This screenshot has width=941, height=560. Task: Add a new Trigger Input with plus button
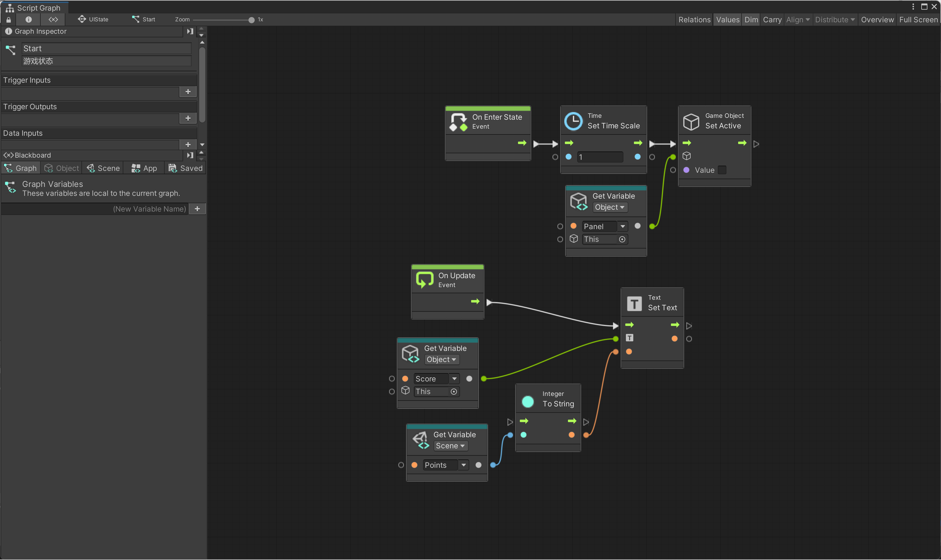(x=188, y=92)
